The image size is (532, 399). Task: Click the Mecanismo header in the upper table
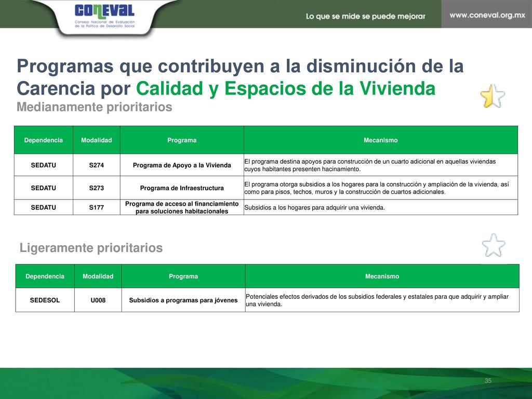(381, 140)
